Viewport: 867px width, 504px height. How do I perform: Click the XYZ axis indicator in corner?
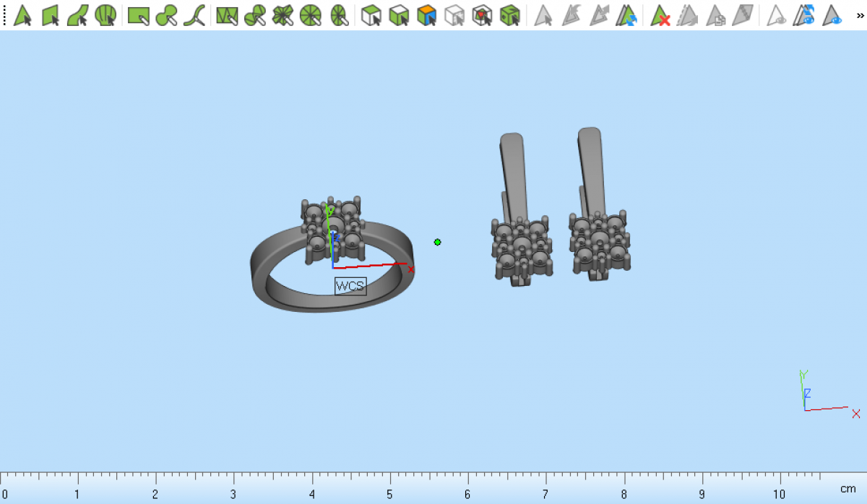pyautogui.click(x=829, y=394)
